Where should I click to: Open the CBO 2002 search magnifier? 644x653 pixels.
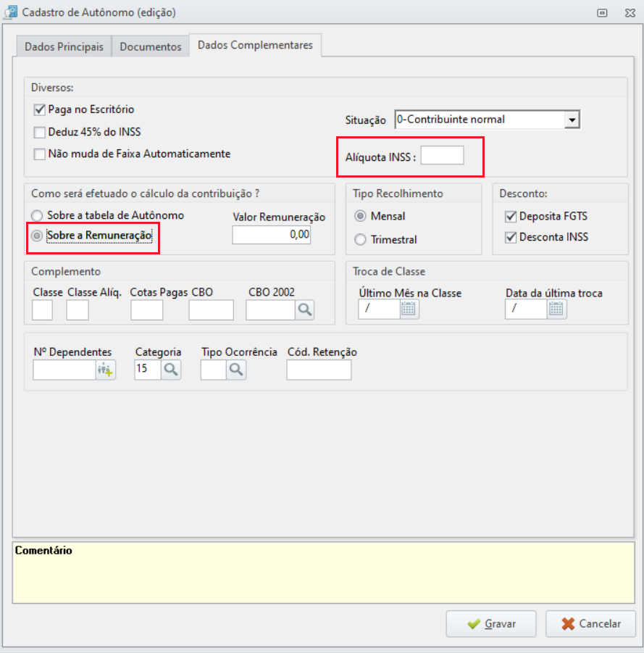(305, 310)
